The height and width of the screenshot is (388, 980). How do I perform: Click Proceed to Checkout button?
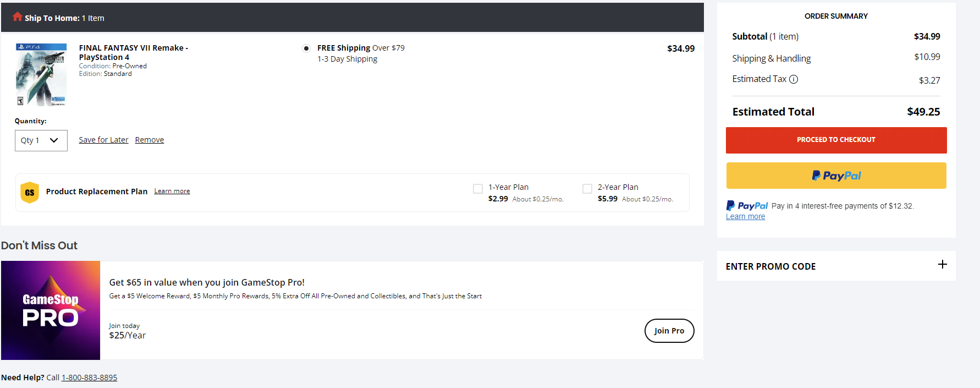[x=836, y=140]
